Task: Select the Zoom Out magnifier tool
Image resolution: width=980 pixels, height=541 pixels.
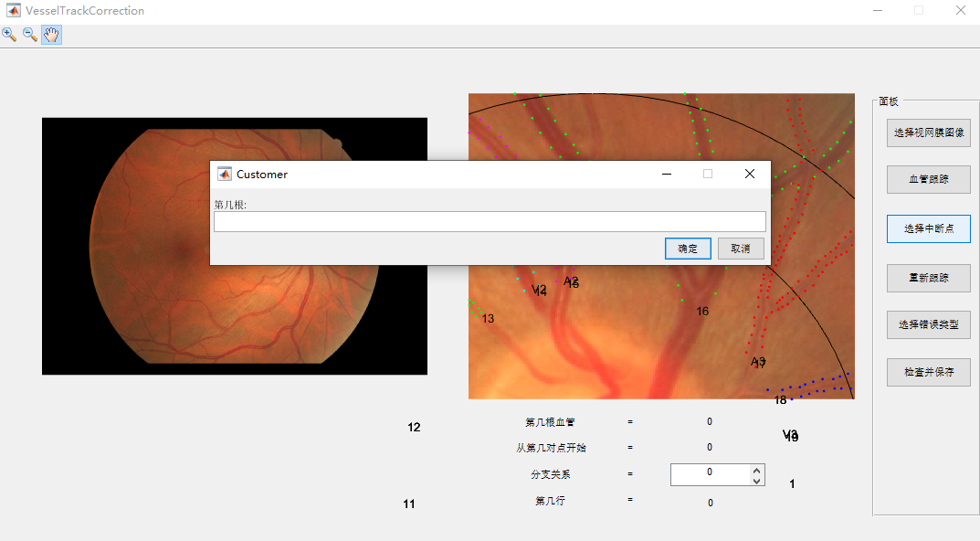Action: pyautogui.click(x=30, y=35)
